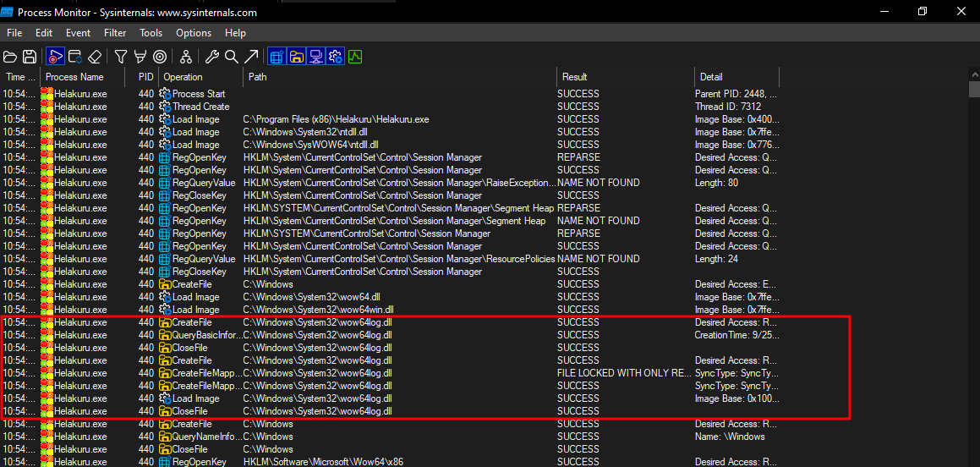Viewport: 980px width, 467px height.
Task: Click the Name: \Windows detail cell
Action: pos(730,437)
